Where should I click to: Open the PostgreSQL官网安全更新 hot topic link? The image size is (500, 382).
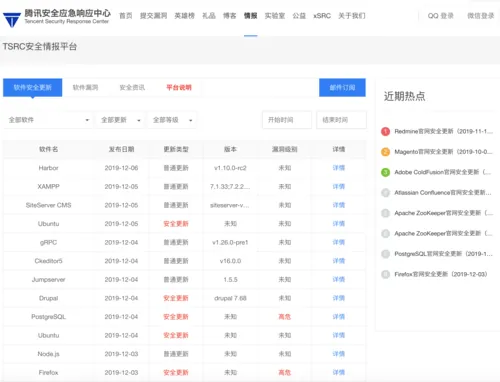point(443,254)
